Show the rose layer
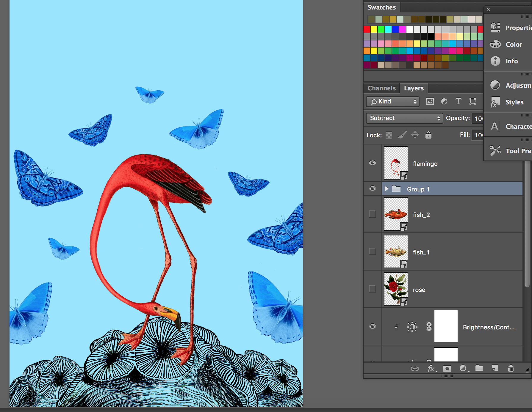The width and height of the screenshot is (532, 412). tap(373, 289)
